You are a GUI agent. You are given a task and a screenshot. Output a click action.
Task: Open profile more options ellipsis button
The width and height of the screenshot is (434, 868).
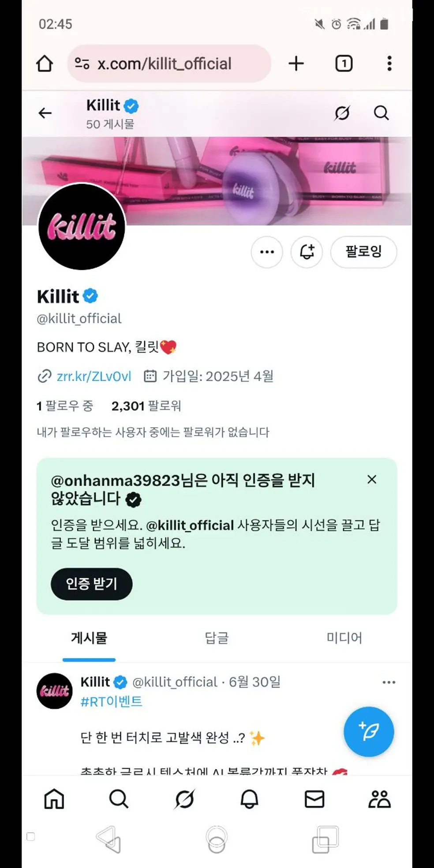point(267,252)
